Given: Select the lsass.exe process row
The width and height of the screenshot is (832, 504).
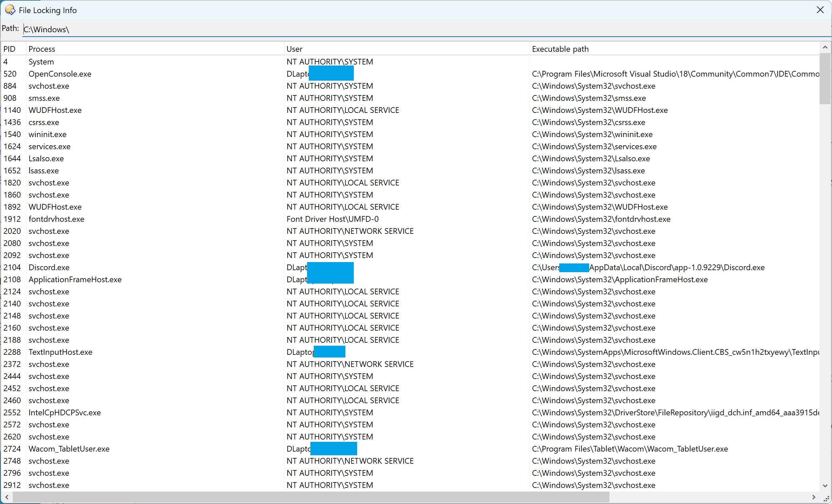Looking at the screenshot, I should pyautogui.click(x=410, y=171).
